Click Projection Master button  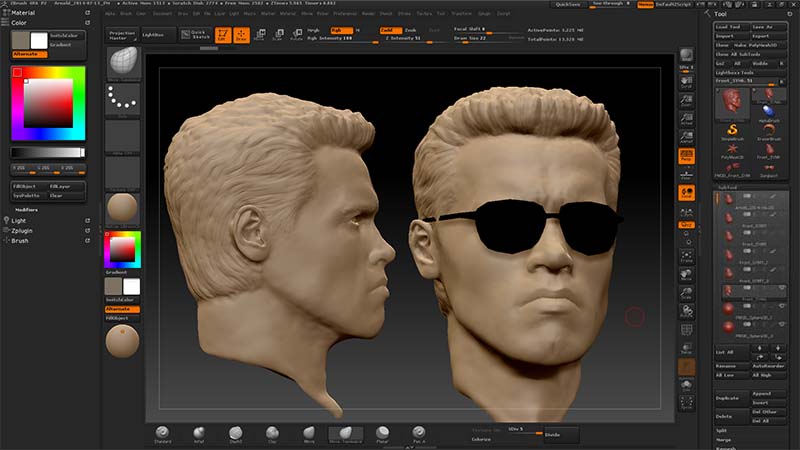[x=122, y=35]
